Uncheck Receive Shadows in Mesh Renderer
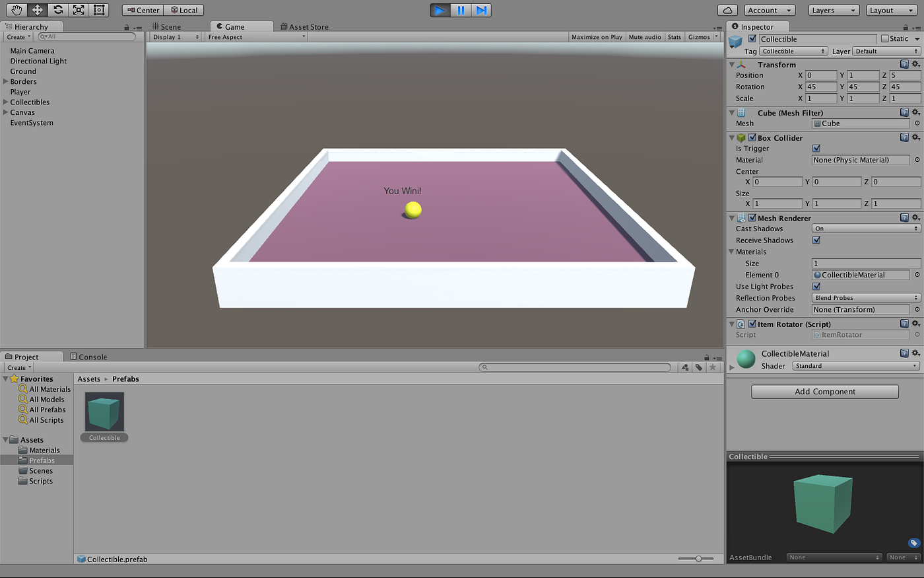924x578 pixels. coord(816,240)
